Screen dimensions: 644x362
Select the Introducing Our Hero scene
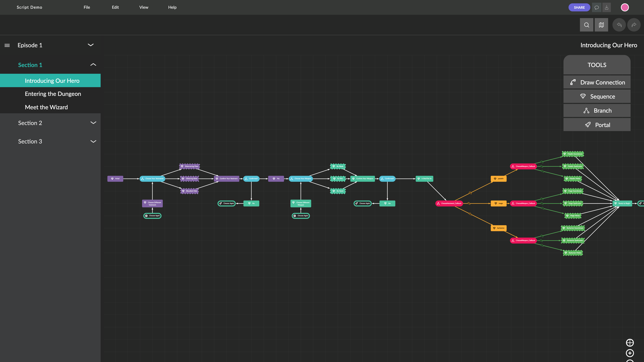(52, 80)
